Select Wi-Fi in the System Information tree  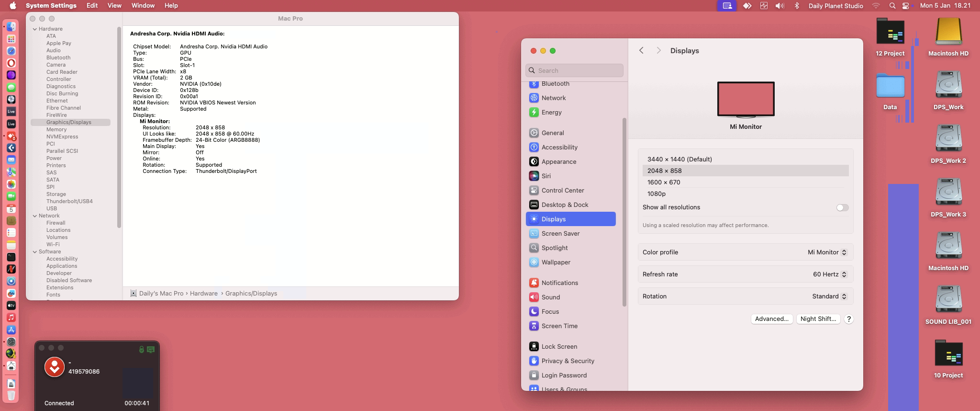(53, 245)
